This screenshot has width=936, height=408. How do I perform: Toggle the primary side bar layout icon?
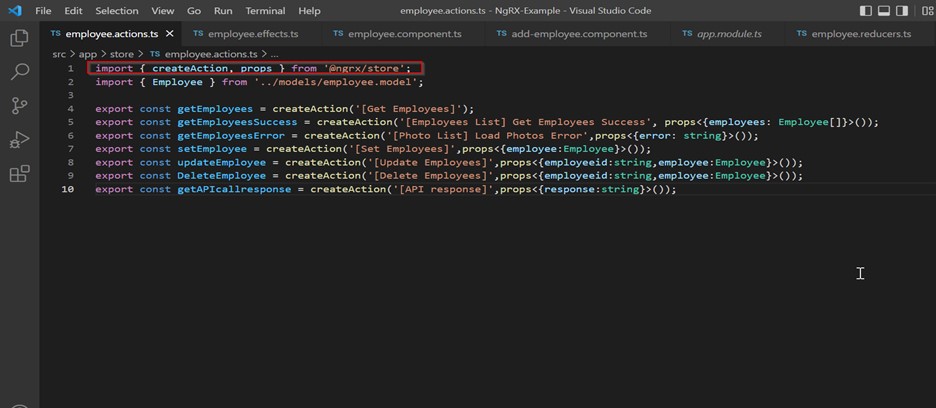[865, 11]
